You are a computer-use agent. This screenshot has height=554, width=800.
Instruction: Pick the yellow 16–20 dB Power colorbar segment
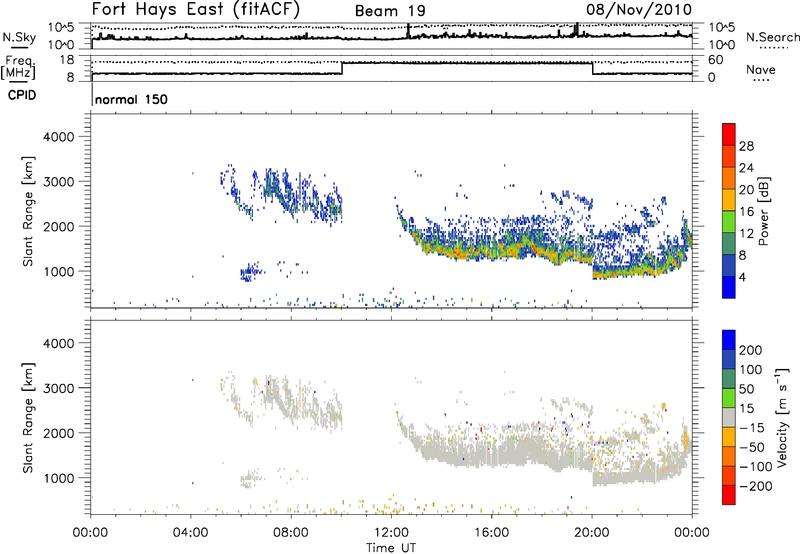tap(729, 200)
